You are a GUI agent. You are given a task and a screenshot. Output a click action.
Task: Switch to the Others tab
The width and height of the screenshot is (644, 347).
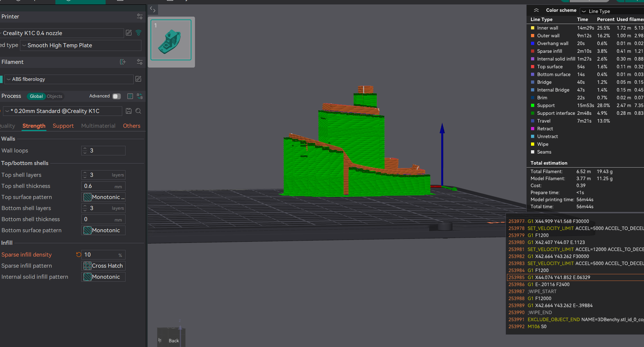coord(132,126)
